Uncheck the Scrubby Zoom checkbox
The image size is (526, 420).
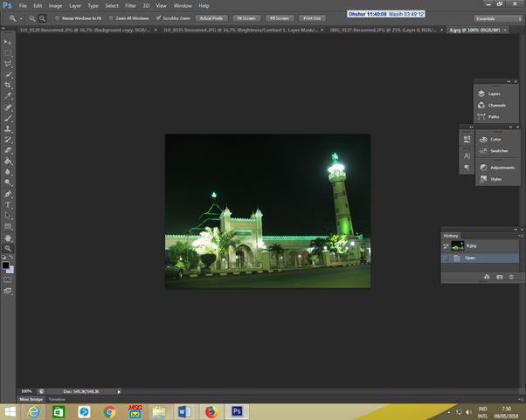pyautogui.click(x=157, y=17)
